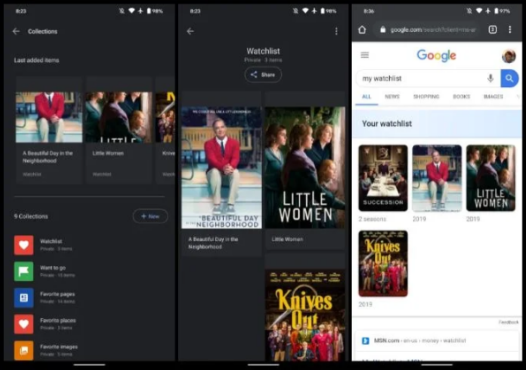Click the blue search magnifier button
Viewport: 526px width, 370px height.
[x=509, y=78]
